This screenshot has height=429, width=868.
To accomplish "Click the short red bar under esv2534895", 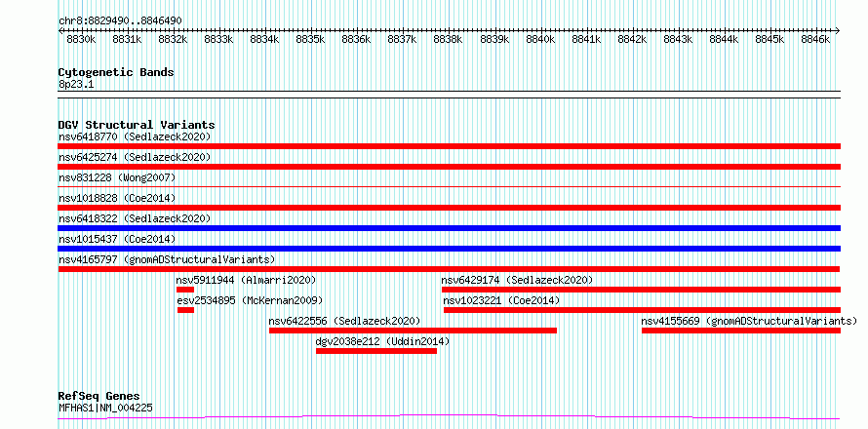I will pyautogui.click(x=186, y=310).
